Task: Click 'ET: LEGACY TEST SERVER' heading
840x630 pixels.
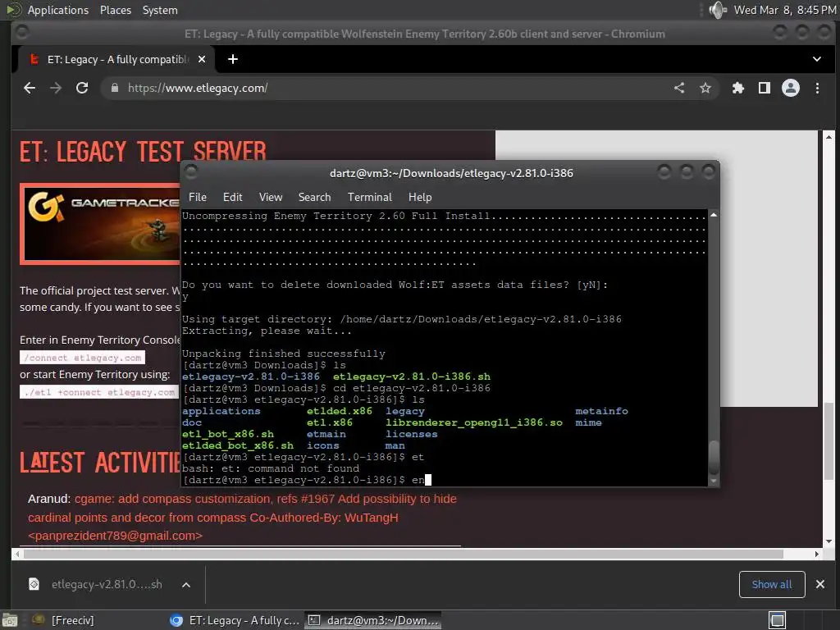Action: point(143,152)
